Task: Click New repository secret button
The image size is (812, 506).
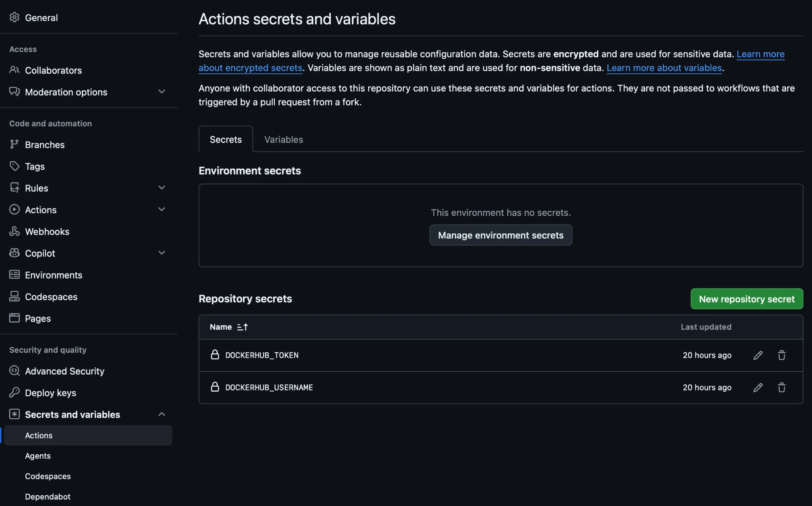Action: 747,299
